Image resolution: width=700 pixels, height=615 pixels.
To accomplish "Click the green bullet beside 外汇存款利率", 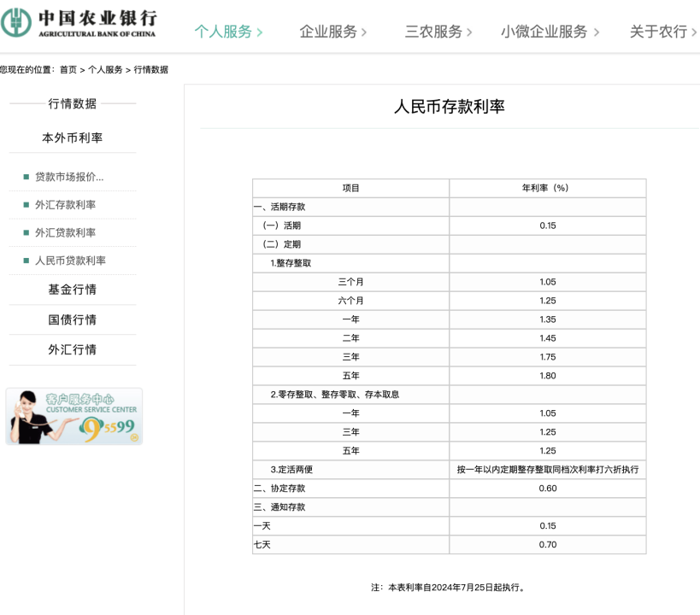I will (26, 205).
